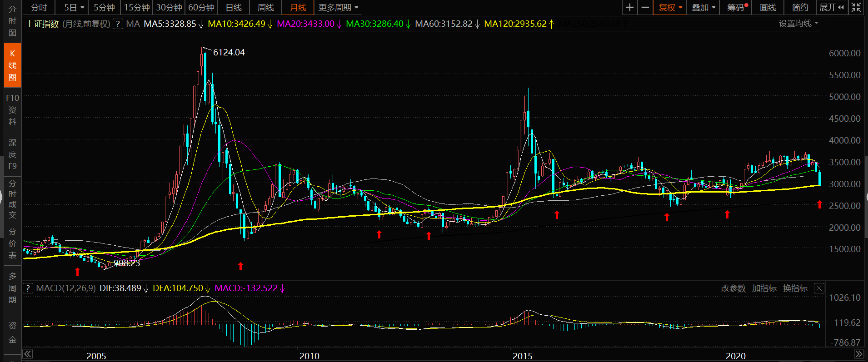Zoom out chart with minus icon

tap(645, 7)
